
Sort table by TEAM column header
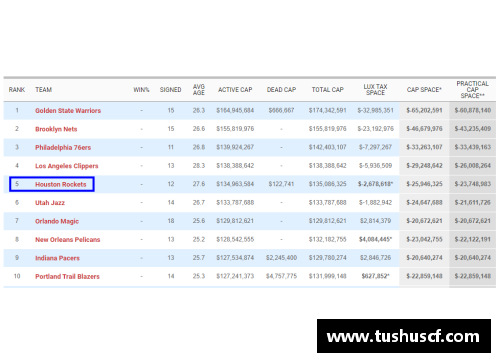pos(43,90)
